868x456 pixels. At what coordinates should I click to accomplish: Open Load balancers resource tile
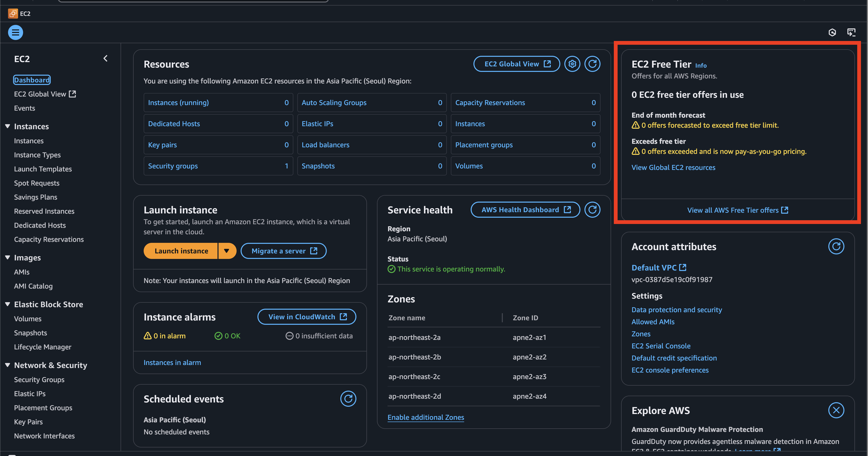click(x=372, y=145)
